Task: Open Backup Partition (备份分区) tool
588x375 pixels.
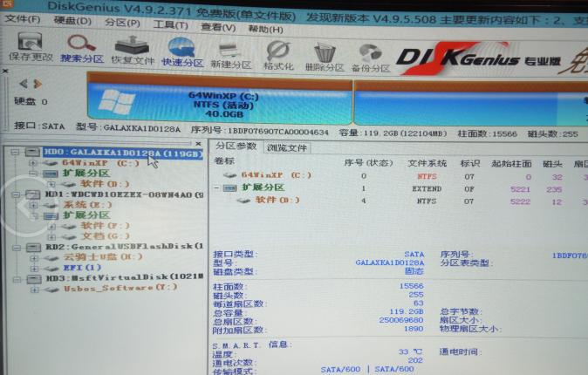Action: click(371, 58)
